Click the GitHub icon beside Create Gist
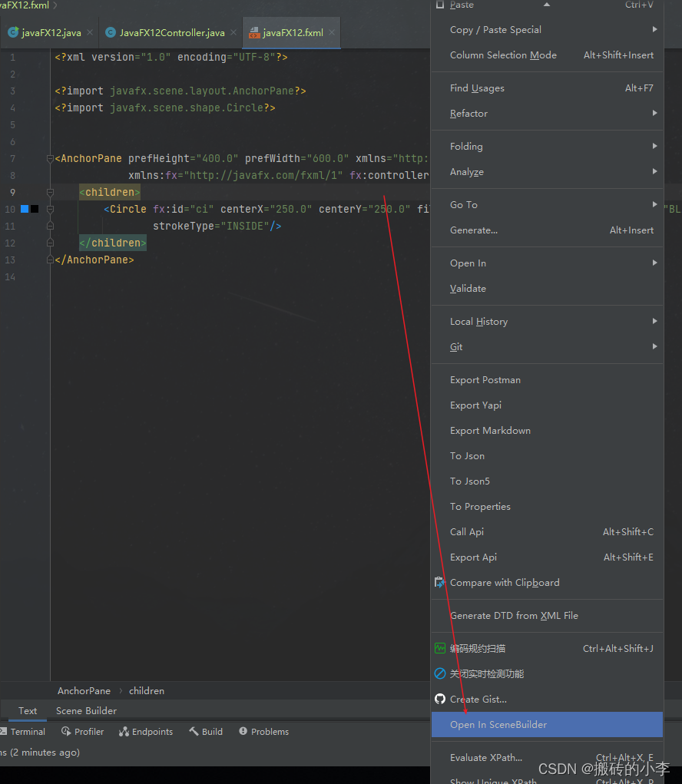The image size is (682, 784). [x=440, y=699]
